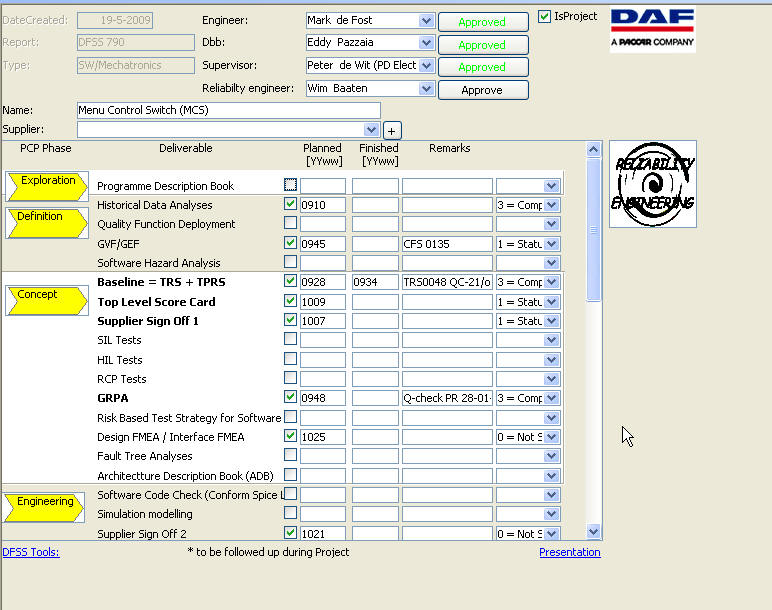The image size is (772, 610).
Task: Check the Fault Tree Analyses checkbox
Action: [x=290, y=454]
